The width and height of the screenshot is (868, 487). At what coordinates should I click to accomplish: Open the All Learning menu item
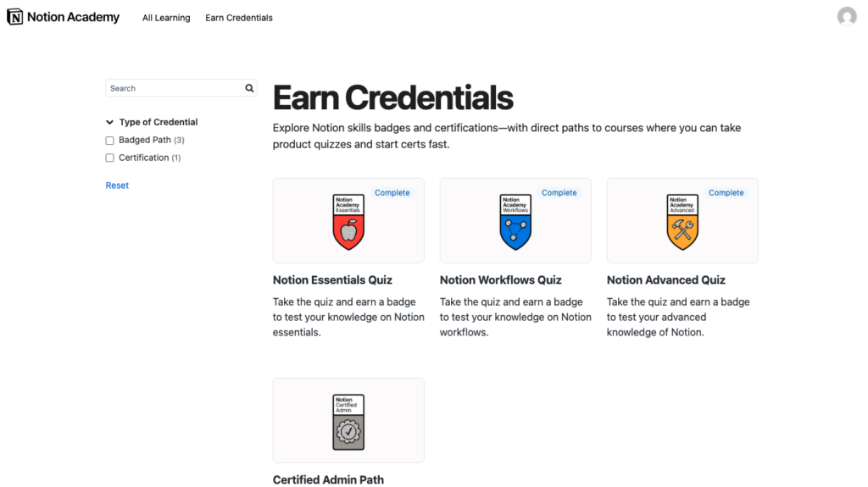point(166,18)
